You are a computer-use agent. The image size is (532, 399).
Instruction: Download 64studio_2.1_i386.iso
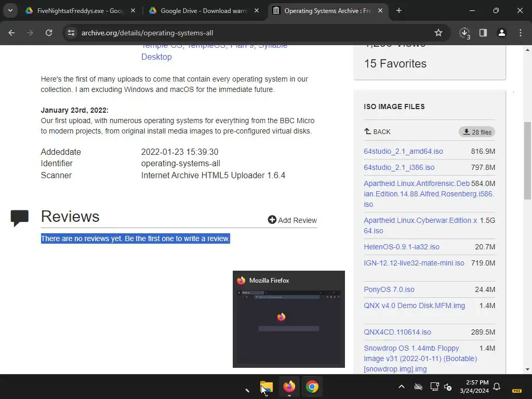point(399,168)
